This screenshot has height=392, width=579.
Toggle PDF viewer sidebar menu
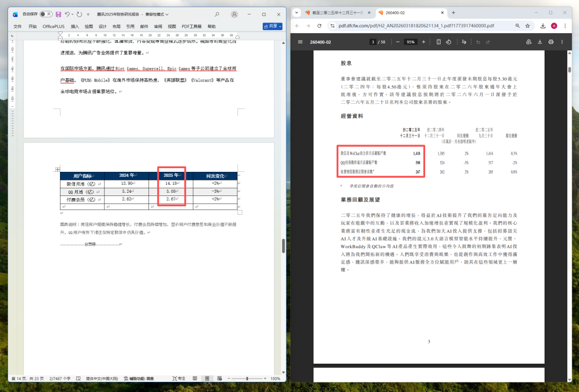click(x=300, y=42)
